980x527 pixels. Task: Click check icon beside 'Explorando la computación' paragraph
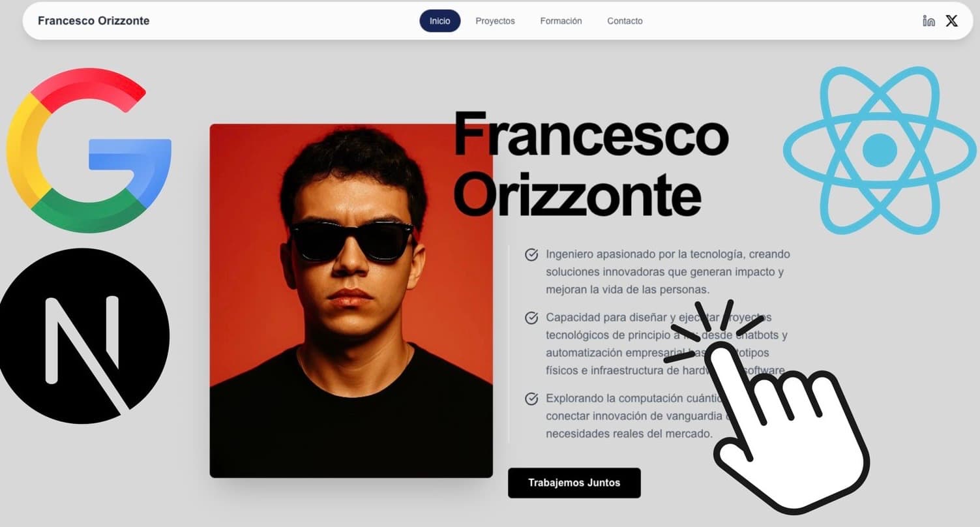pos(531,399)
